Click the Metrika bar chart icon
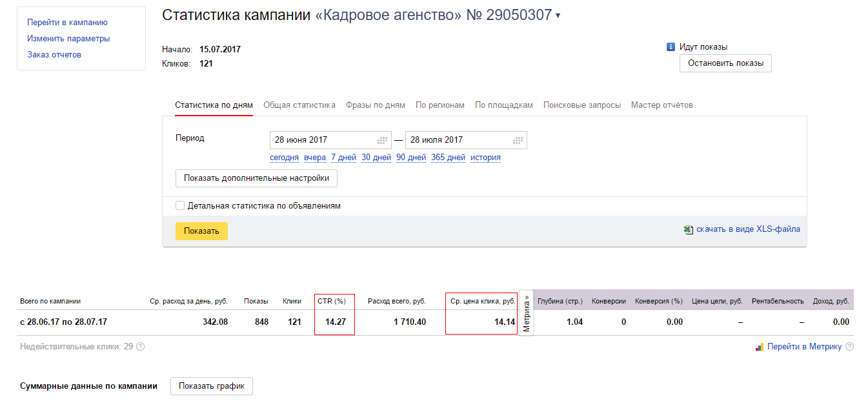 760,347
